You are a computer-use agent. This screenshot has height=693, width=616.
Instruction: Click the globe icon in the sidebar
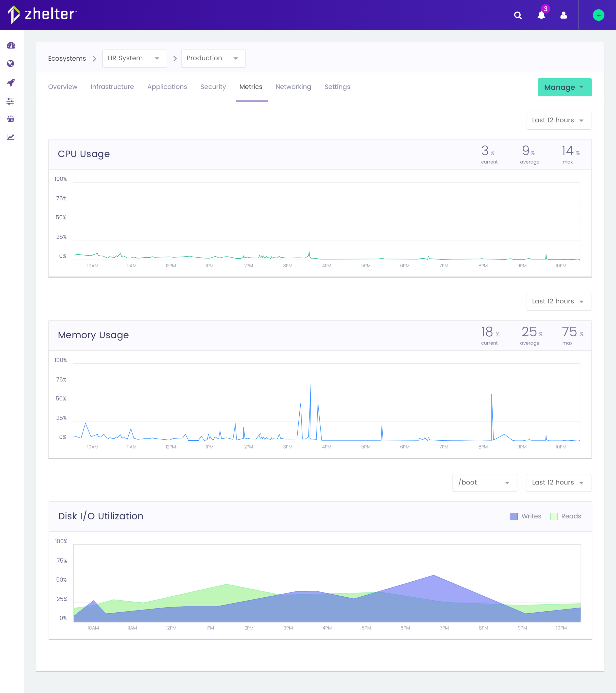(11, 64)
